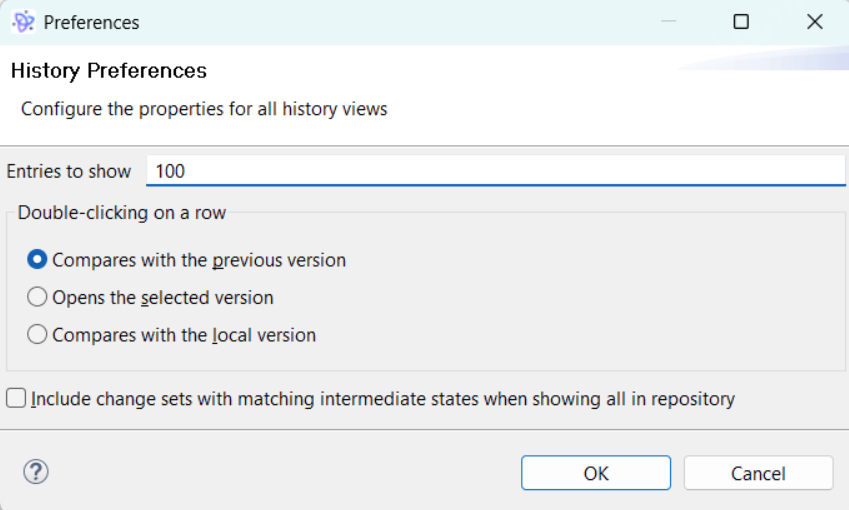Open help with the question mark icon

[x=36, y=472]
